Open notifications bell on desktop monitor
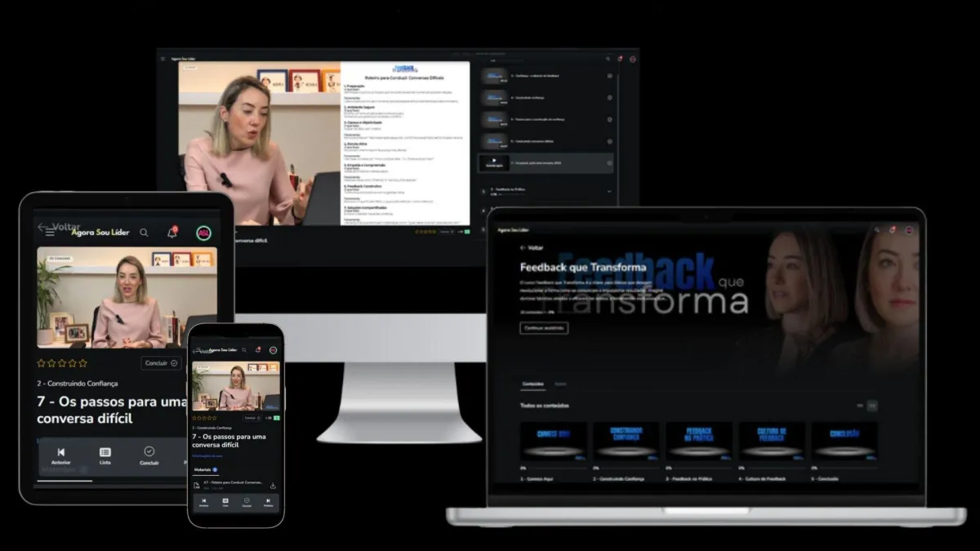Screen dimensions: 980x551 point(620,59)
